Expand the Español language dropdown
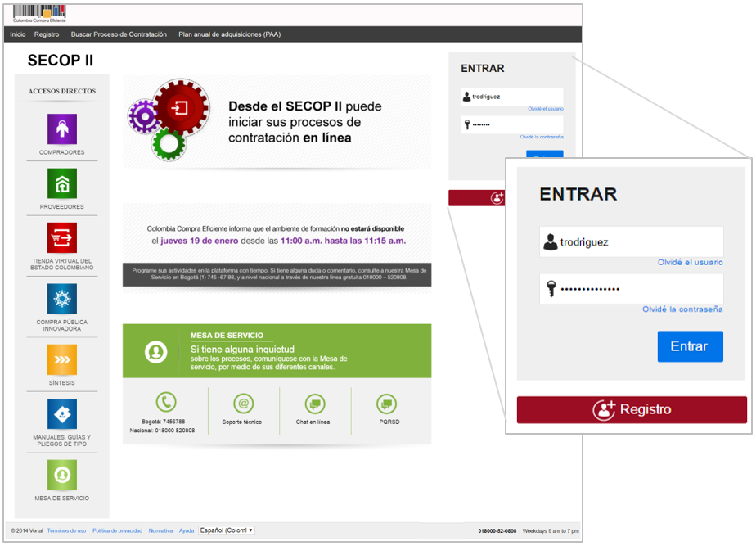Image resolution: width=756 pixels, height=546 pixels. pos(227,530)
